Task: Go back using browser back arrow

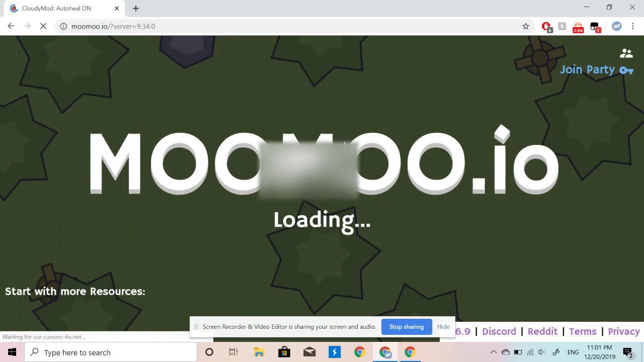Action: [x=11, y=26]
